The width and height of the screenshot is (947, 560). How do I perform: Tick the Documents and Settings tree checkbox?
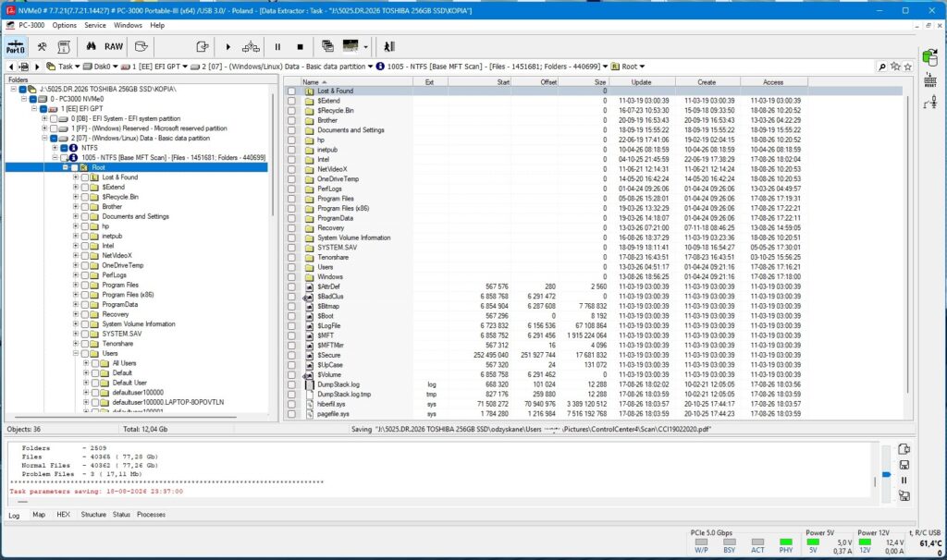(84, 216)
